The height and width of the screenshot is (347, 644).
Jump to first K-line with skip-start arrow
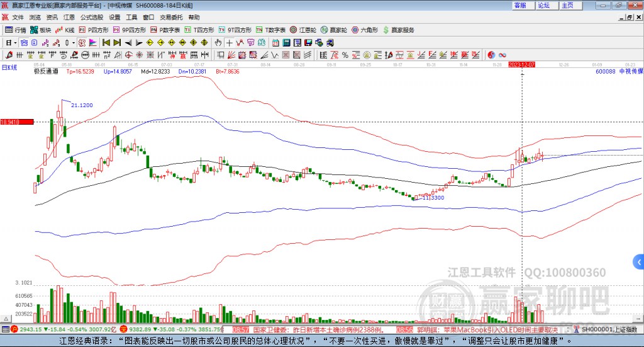pyautogui.click(x=106, y=43)
